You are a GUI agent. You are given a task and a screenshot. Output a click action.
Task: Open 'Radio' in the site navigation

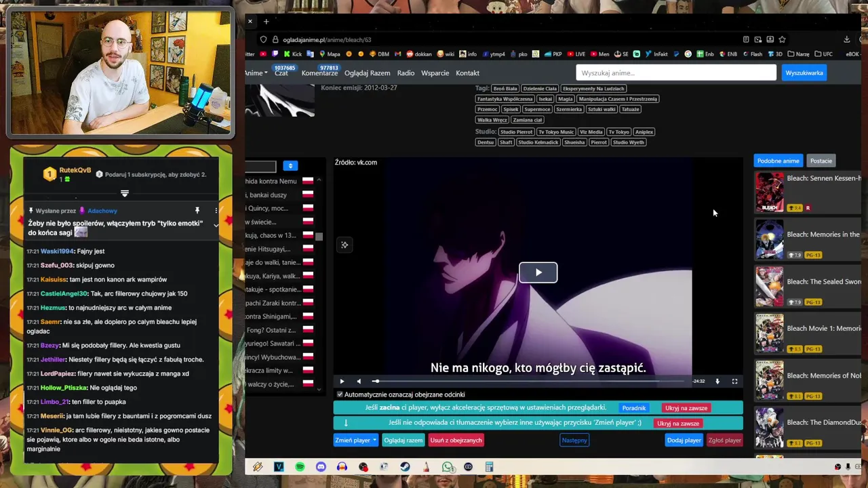tap(406, 73)
